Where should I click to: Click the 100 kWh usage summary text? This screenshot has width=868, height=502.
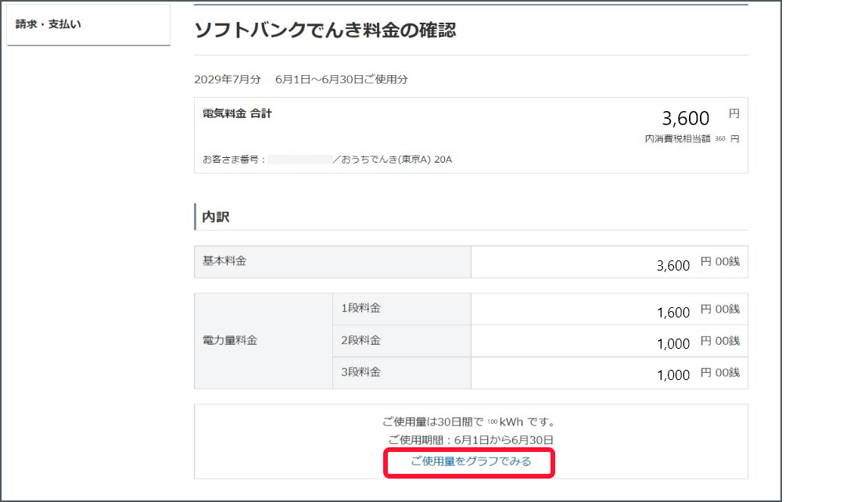pyautogui.click(x=470, y=423)
